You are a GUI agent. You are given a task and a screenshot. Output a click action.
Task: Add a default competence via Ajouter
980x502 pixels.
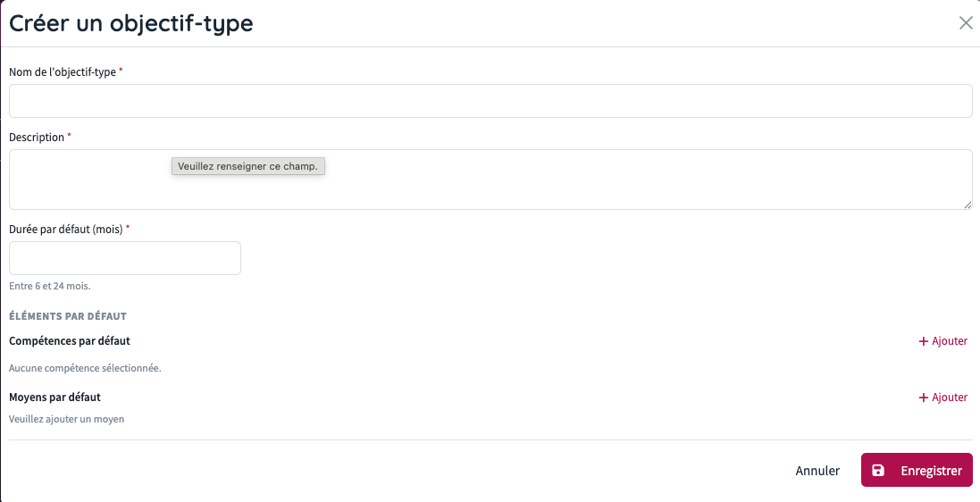pyautogui.click(x=943, y=341)
